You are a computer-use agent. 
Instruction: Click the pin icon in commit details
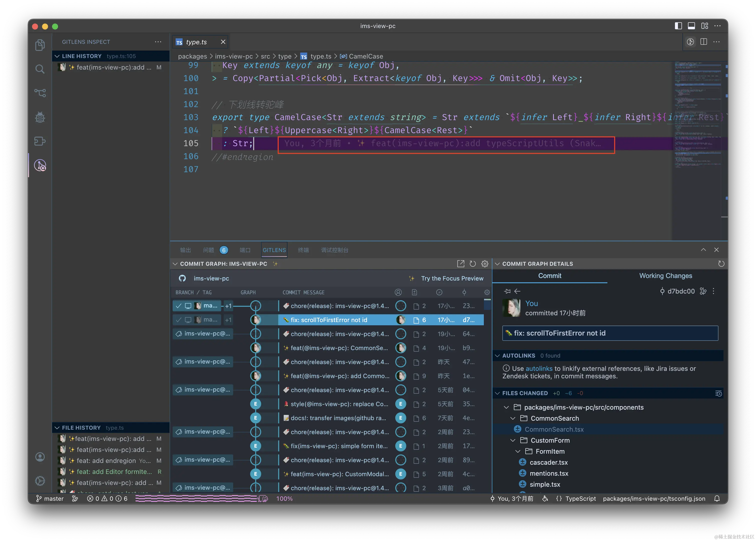coord(507,291)
